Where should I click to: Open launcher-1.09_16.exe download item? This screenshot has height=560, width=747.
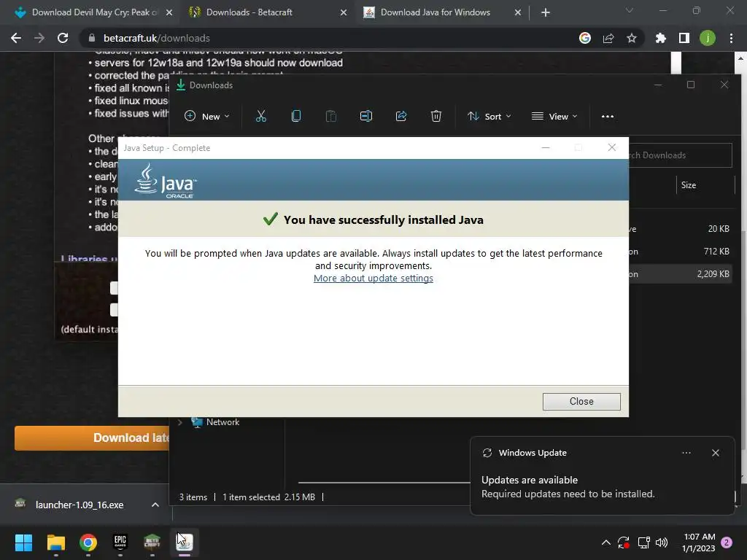tap(79, 505)
